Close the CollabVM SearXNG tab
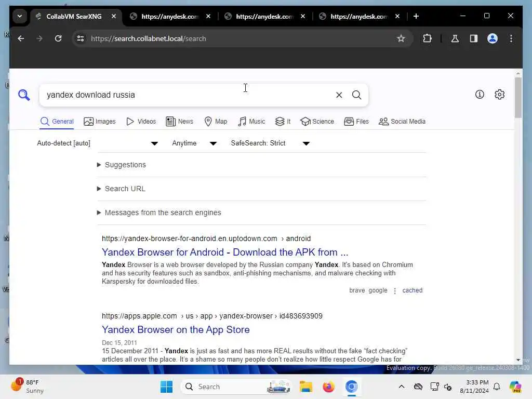Viewport: 532px width, 399px height. tap(114, 16)
